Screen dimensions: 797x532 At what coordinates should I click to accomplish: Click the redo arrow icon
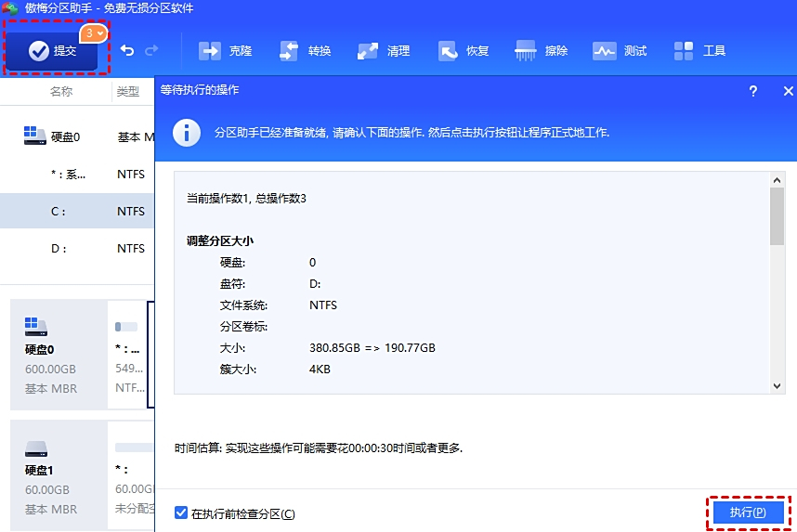click(151, 51)
